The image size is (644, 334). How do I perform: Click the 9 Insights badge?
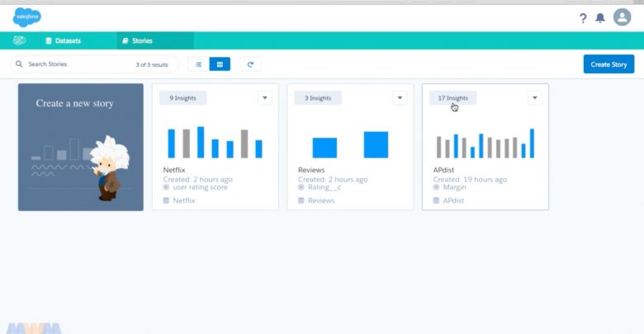coord(182,98)
